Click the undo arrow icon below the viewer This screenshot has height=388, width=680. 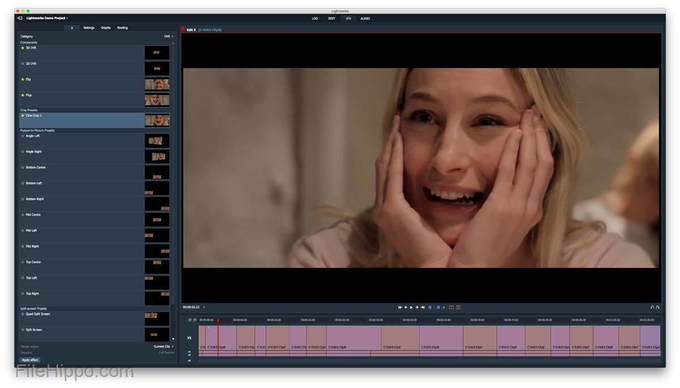[652, 307]
